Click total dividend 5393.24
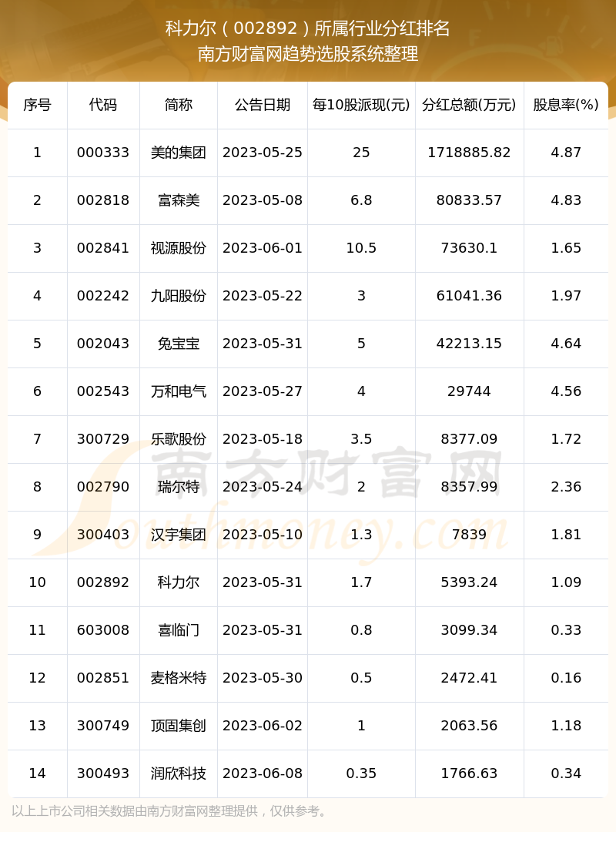 pyautogui.click(x=469, y=582)
